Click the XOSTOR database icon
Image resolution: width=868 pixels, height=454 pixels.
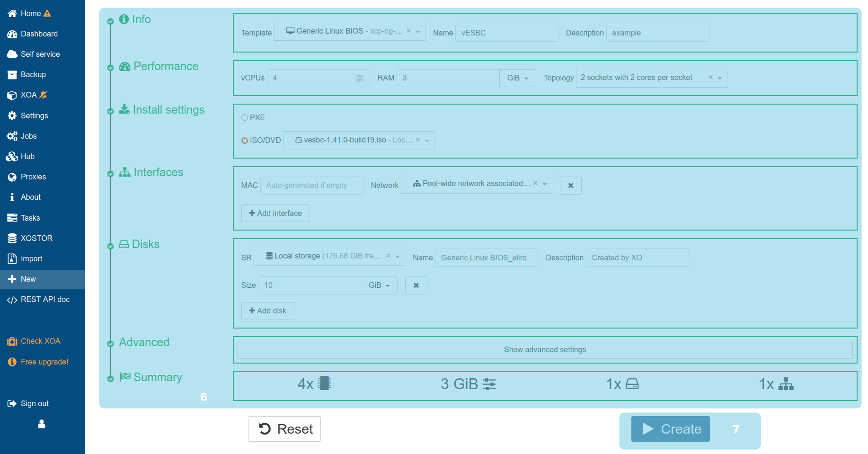pyautogui.click(x=12, y=239)
